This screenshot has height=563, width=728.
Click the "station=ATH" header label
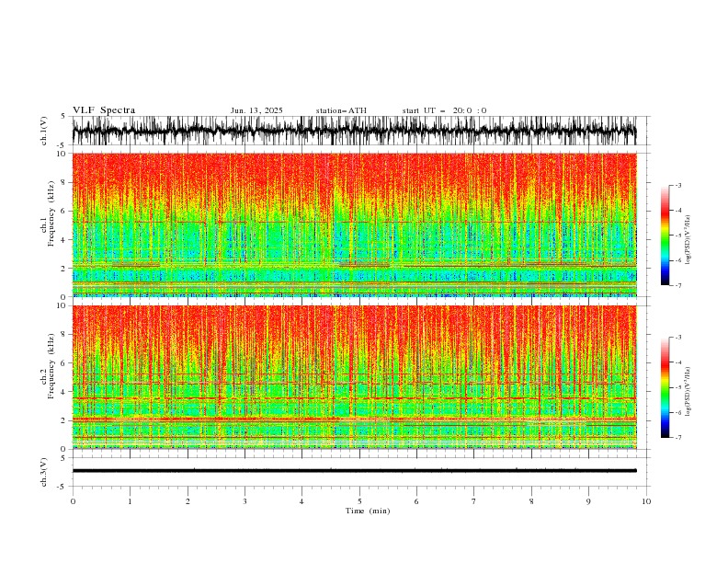coord(341,110)
